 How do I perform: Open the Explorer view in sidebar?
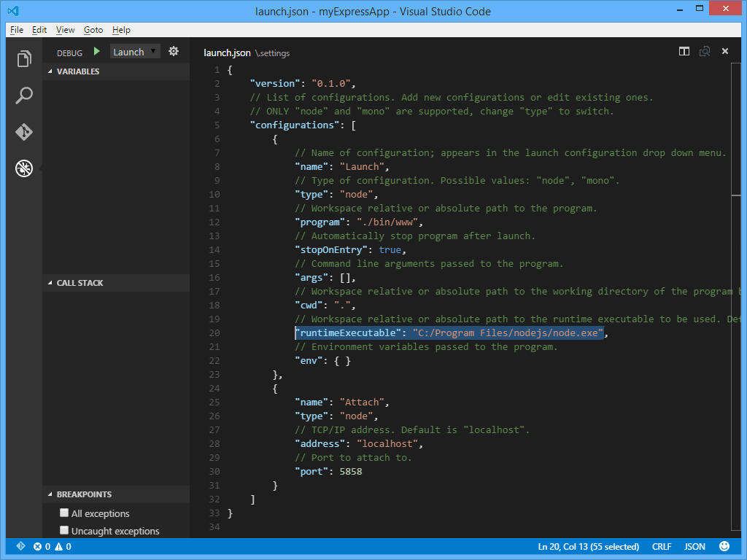pyautogui.click(x=24, y=58)
